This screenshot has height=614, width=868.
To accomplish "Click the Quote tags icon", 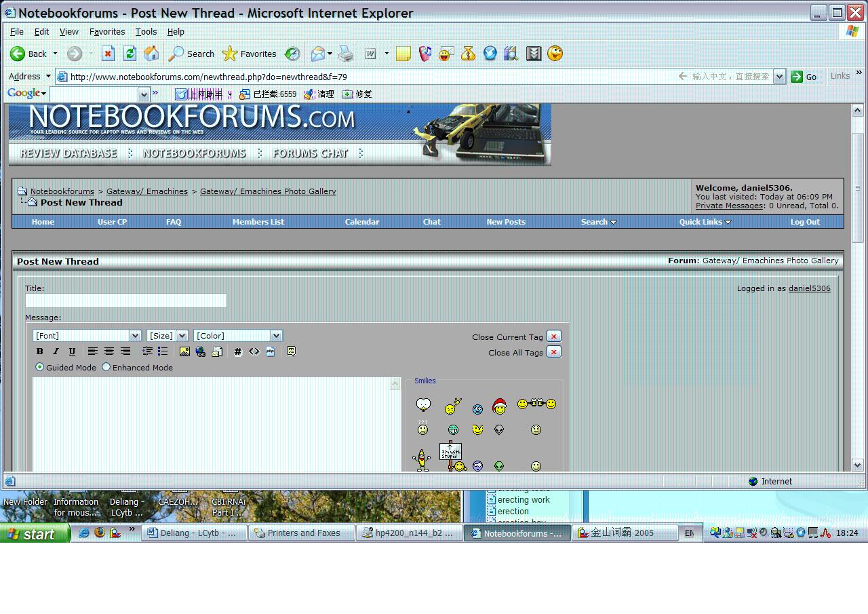I will 291,351.
